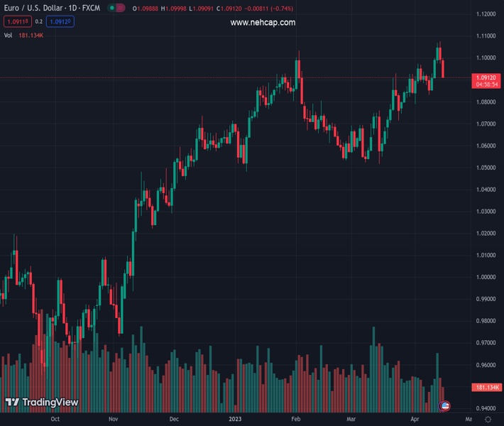504x426 pixels.
Task: Click the 1.10000 price axis level
Action: point(486,58)
